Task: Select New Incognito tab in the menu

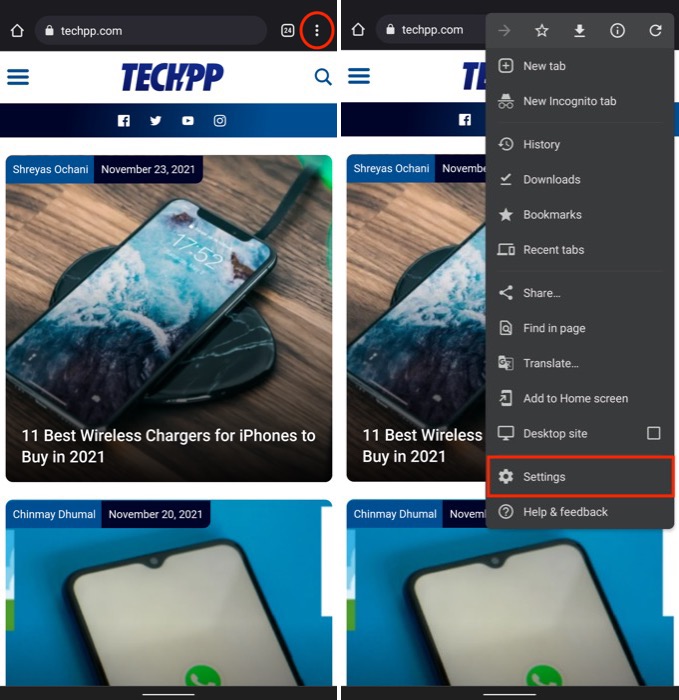Action: (569, 101)
